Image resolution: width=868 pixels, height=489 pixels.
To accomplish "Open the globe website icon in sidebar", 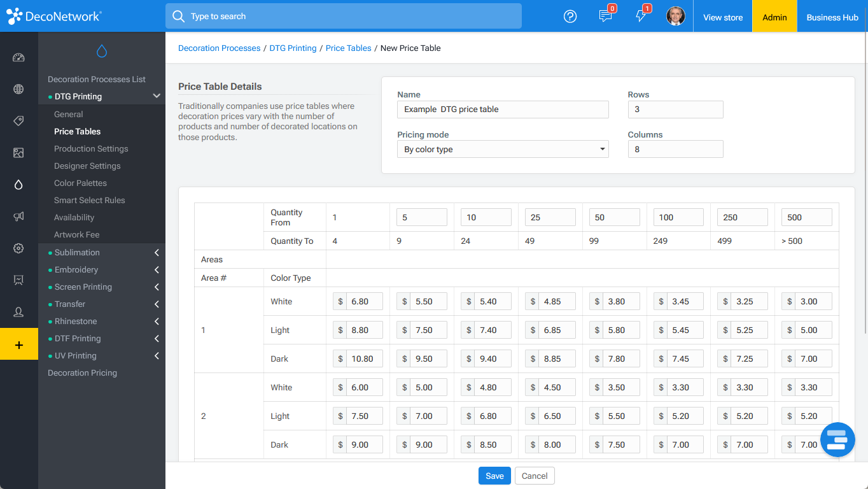I will coord(18,89).
